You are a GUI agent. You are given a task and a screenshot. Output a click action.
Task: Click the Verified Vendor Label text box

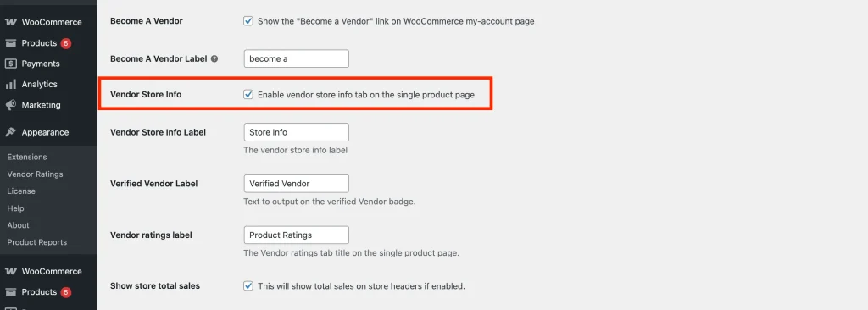click(x=296, y=184)
